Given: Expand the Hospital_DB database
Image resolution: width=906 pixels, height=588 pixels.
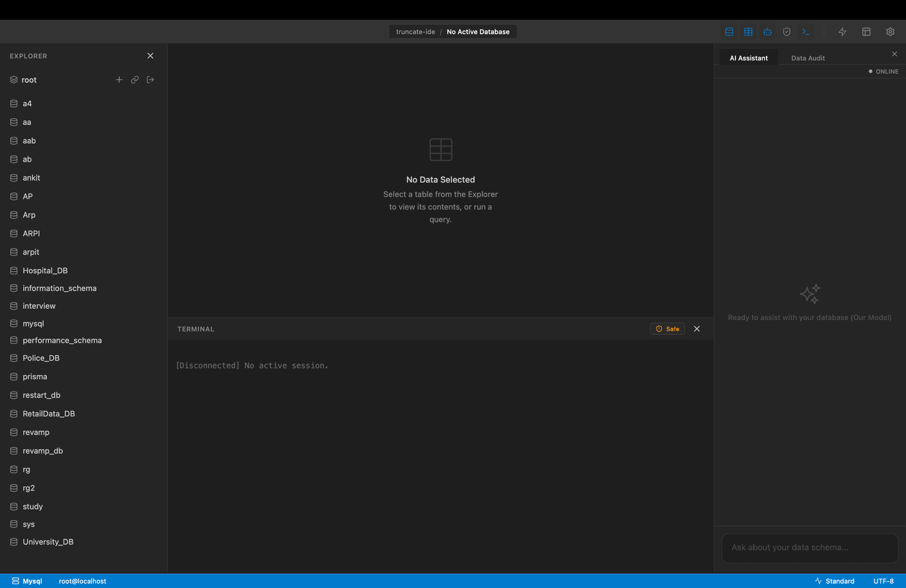Looking at the screenshot, I should click(83, 270).
